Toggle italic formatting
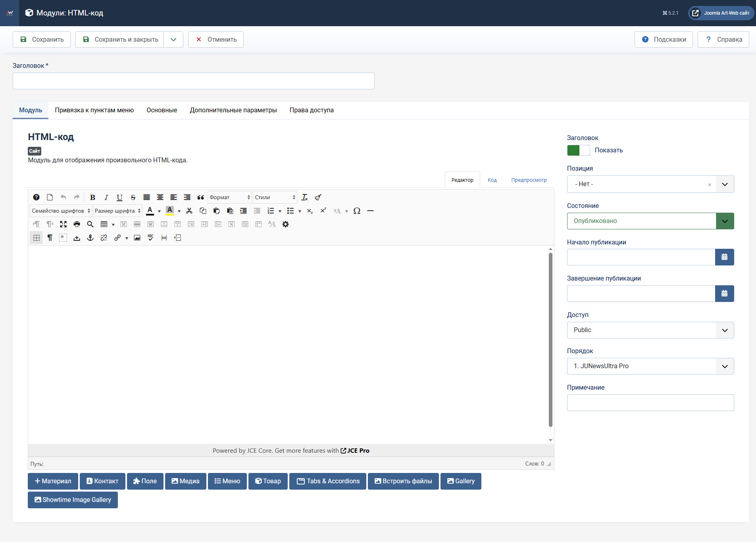The width and height of the screenshot is (756, 542). coord(106,197)
